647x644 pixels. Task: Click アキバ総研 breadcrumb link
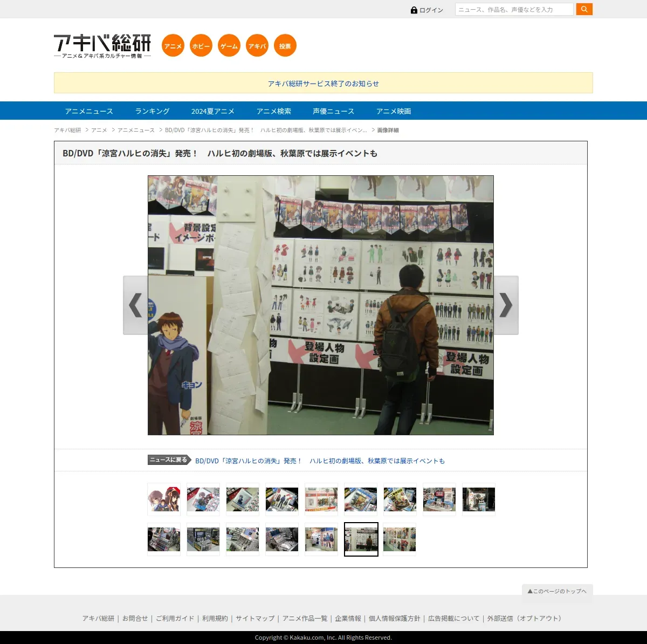click(x=67, y=130)
